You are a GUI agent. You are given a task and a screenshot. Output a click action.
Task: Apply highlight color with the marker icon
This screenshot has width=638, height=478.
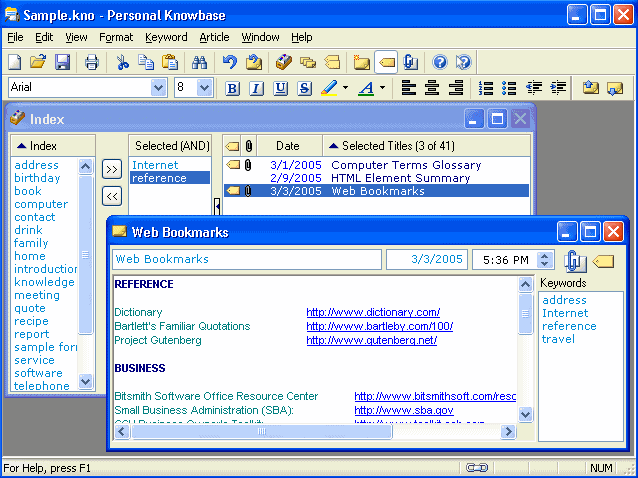(330, 88)
